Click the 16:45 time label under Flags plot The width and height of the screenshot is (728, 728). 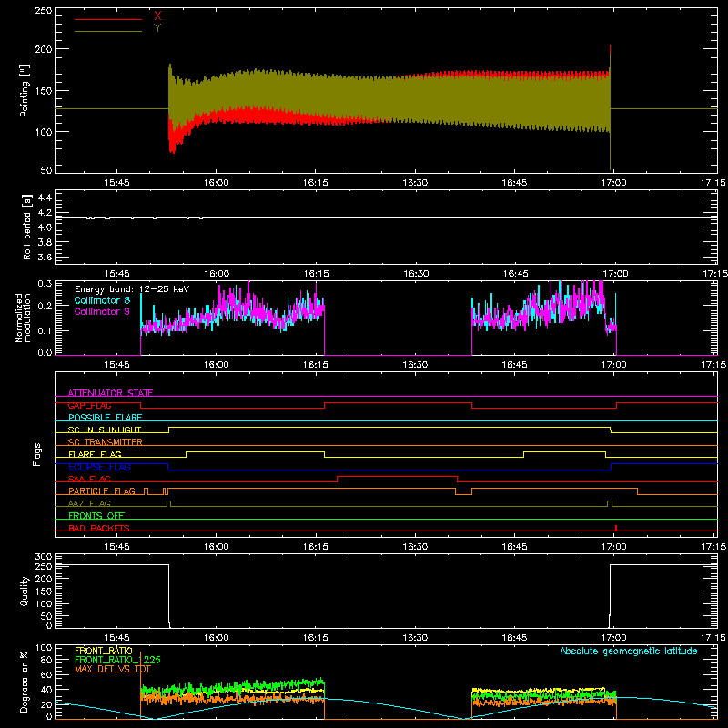[514, 547]
